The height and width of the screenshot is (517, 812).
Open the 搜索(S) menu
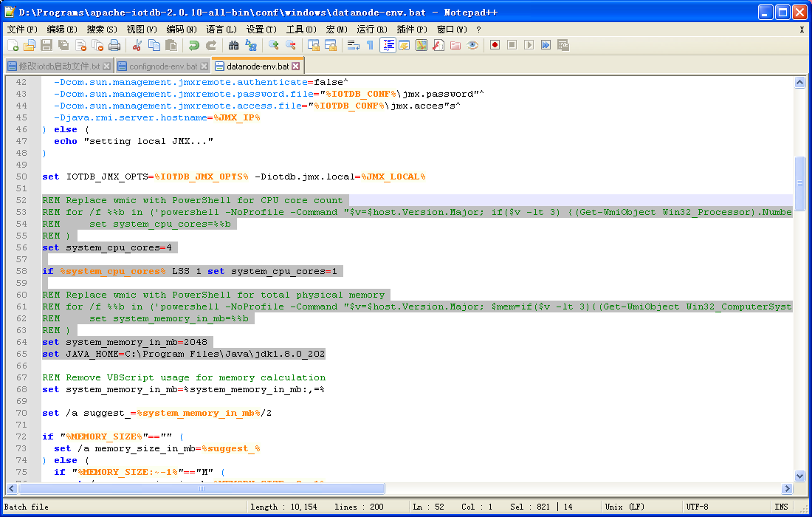pos(102,30)
